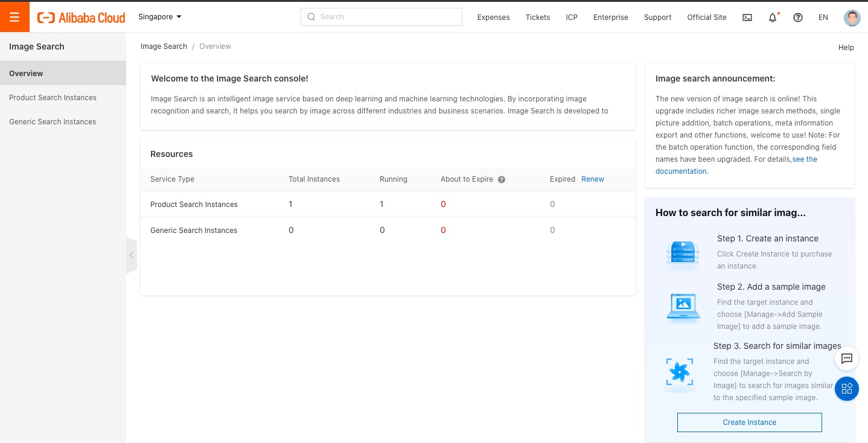The image size is (868, 443).
Task: Click the About to Expire column header
Action: [x=467, y=179]
